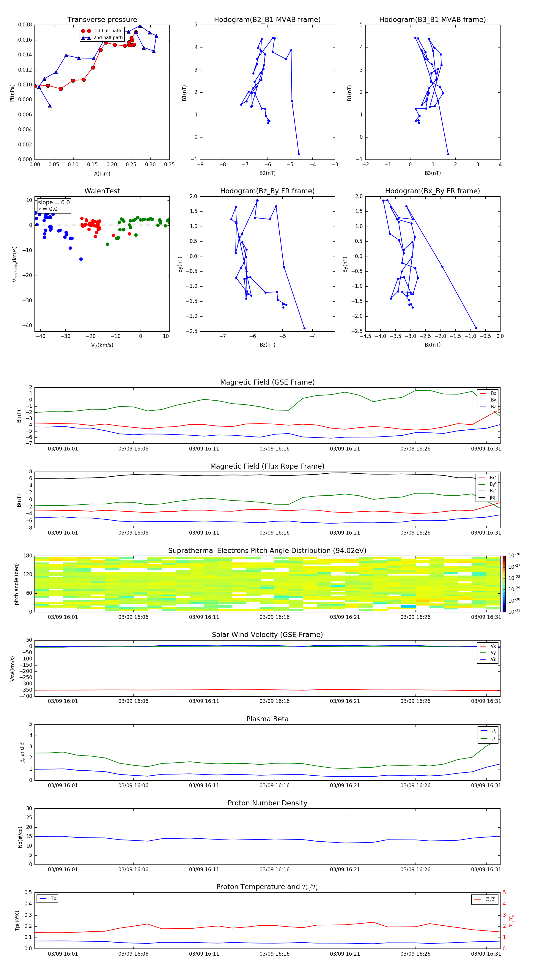Click '03/09 16:01' tick under GSE magnetic field
Image resolution: width=535 pixels, height=980 pixels.
pyautogui.click(x=63, y=448)
